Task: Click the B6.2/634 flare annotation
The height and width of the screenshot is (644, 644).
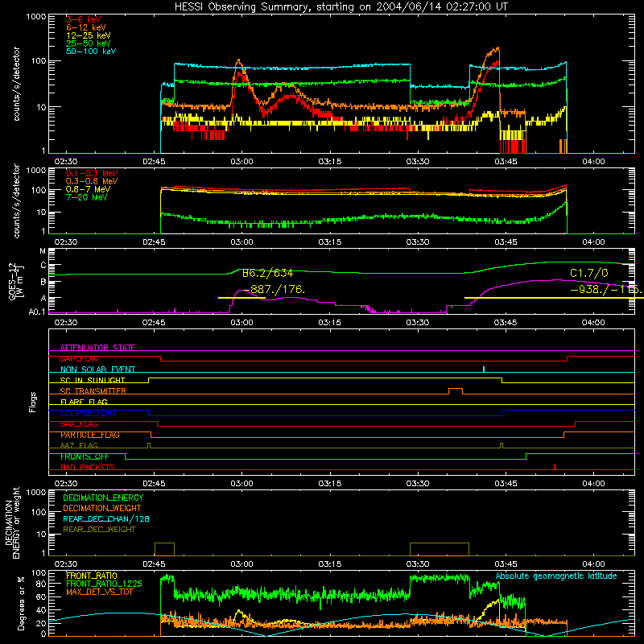Action: tap(267, 273)
